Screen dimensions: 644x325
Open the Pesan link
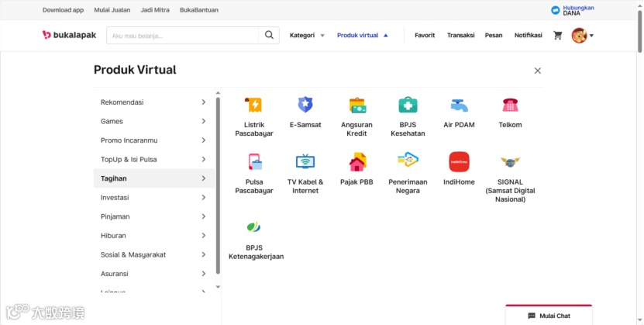(494, 36)
